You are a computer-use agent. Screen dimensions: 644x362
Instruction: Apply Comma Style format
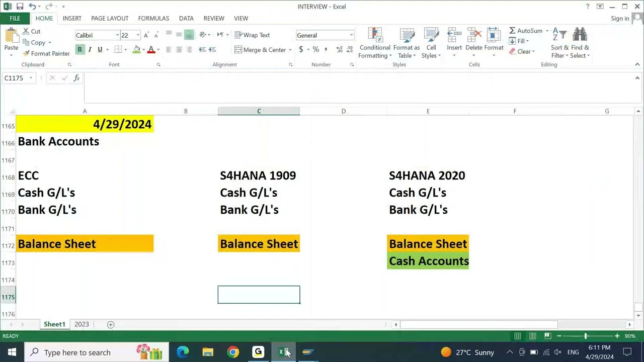[326, 49]
